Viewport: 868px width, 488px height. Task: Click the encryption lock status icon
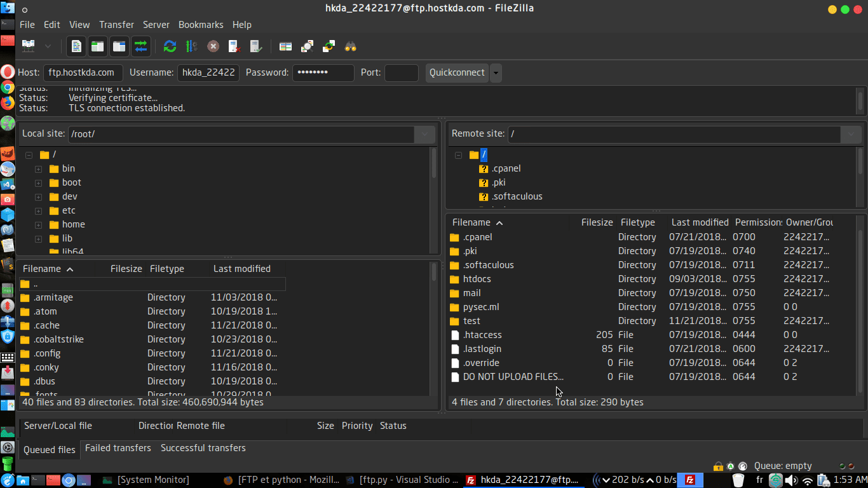(x=718, y=466)
